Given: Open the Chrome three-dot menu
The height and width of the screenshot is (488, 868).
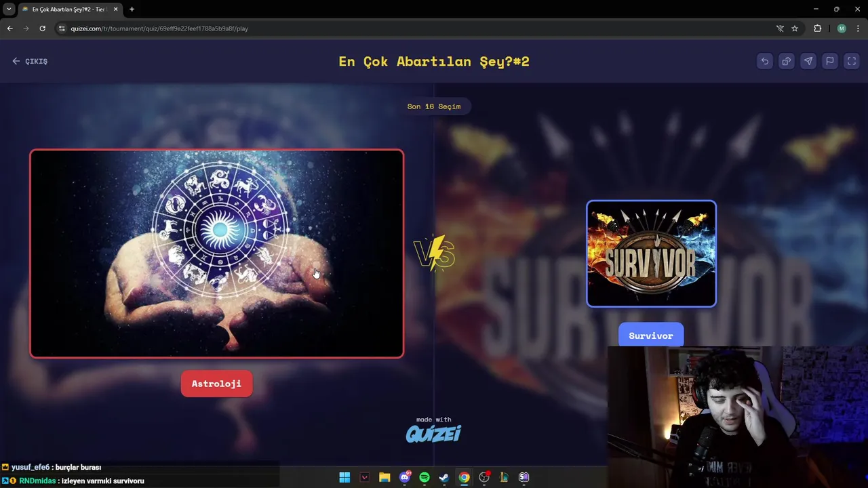Looking at the screenshot, I should point(857,28).
